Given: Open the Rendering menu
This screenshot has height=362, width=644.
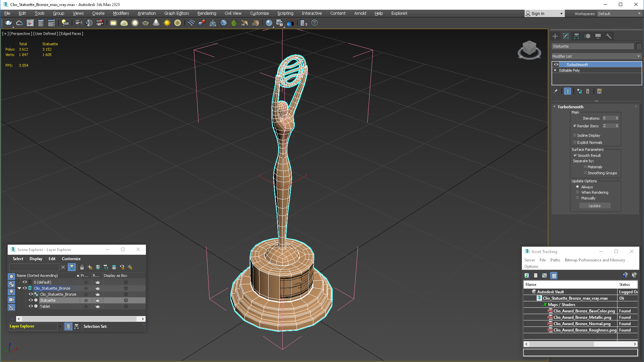Looking at the screenshot, I should point(207,13).
